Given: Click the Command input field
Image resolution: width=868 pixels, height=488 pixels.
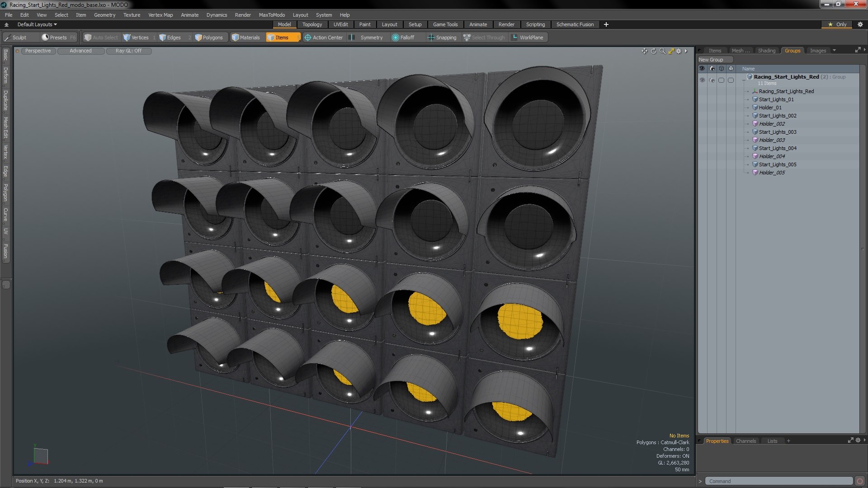Looking at the screenshot, I should coord(780,481).
